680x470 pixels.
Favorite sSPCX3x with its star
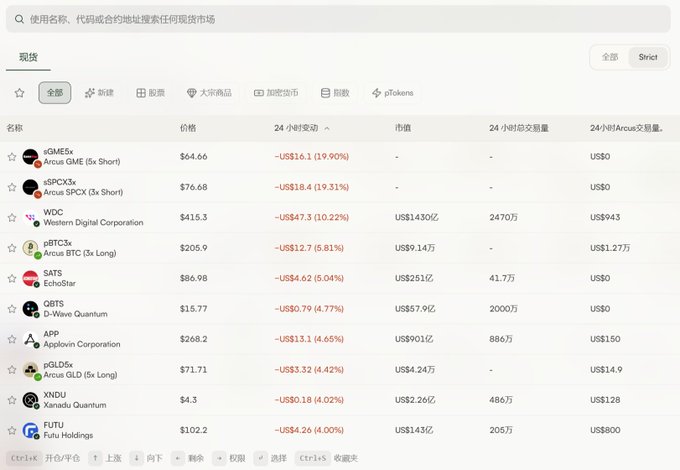click(12, 187)
